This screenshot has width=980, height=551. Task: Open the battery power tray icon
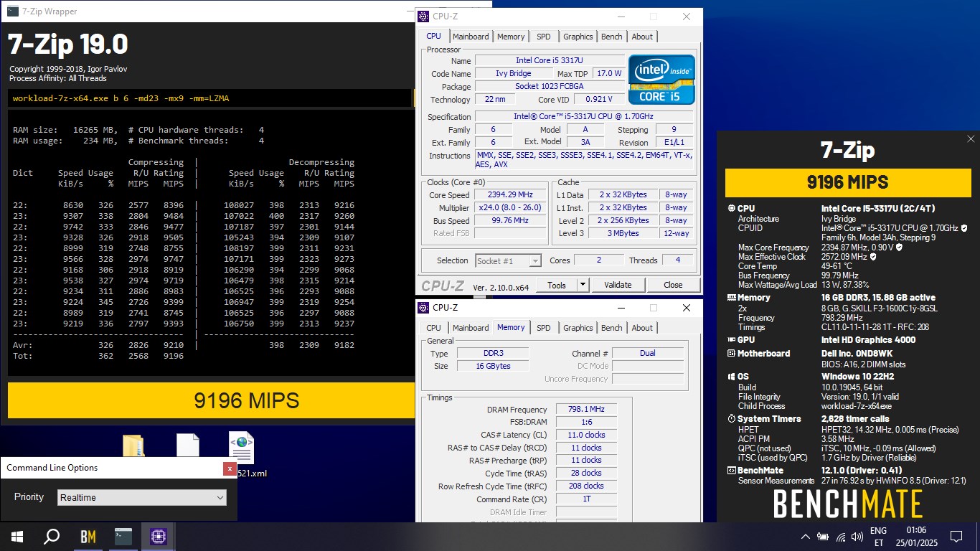tap(822, 537)
